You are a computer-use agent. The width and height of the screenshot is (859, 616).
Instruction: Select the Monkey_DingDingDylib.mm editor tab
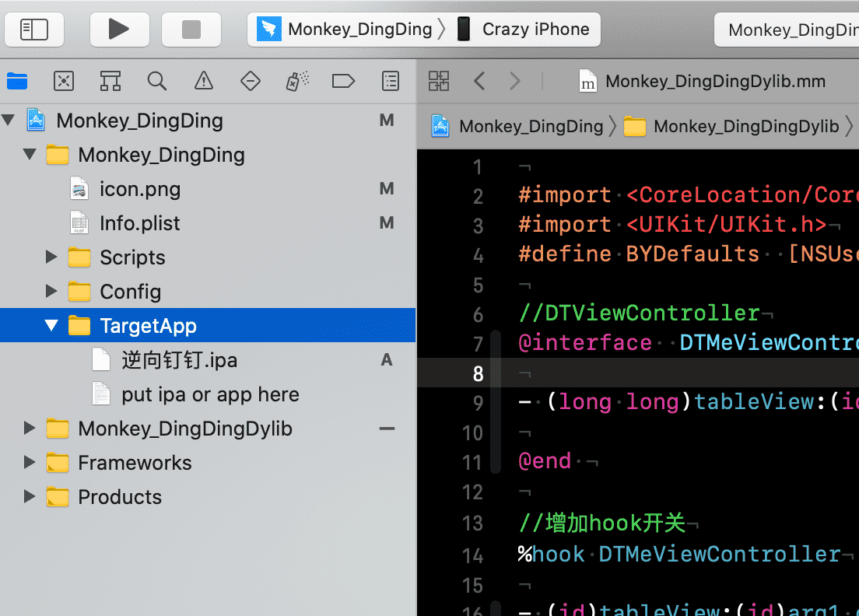[x=702, y=82]
